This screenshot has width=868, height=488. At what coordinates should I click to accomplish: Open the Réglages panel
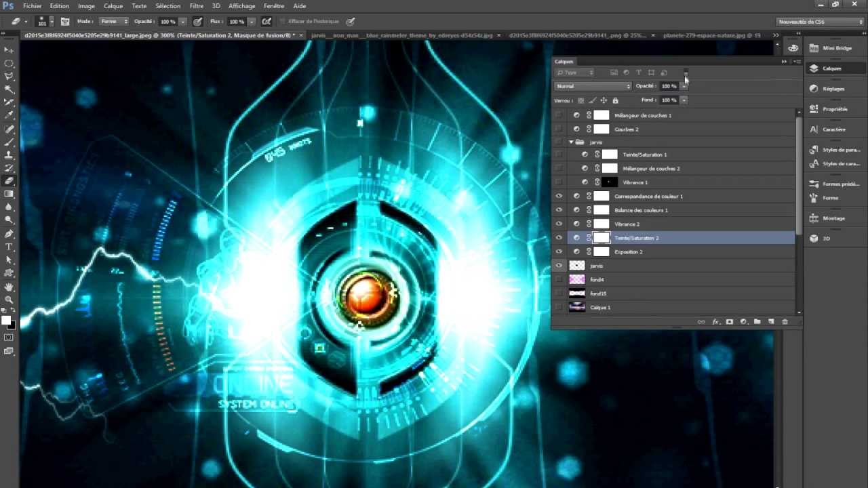[833, 89]
